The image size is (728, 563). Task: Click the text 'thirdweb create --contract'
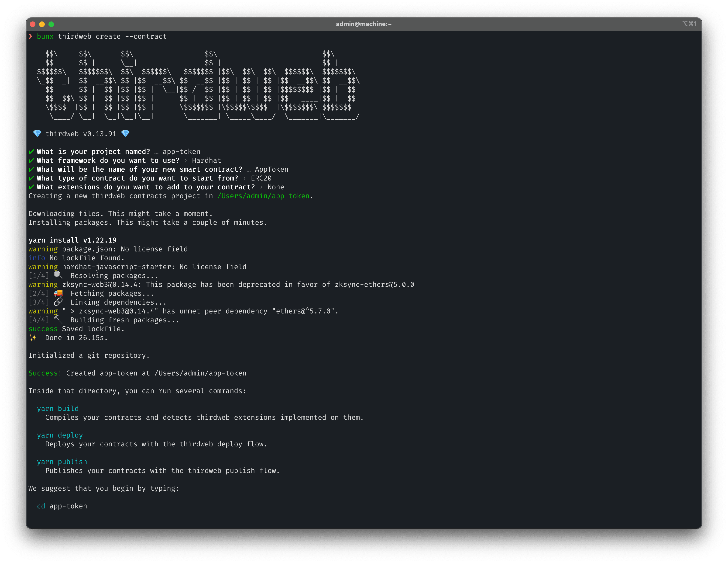coord(112,36)
